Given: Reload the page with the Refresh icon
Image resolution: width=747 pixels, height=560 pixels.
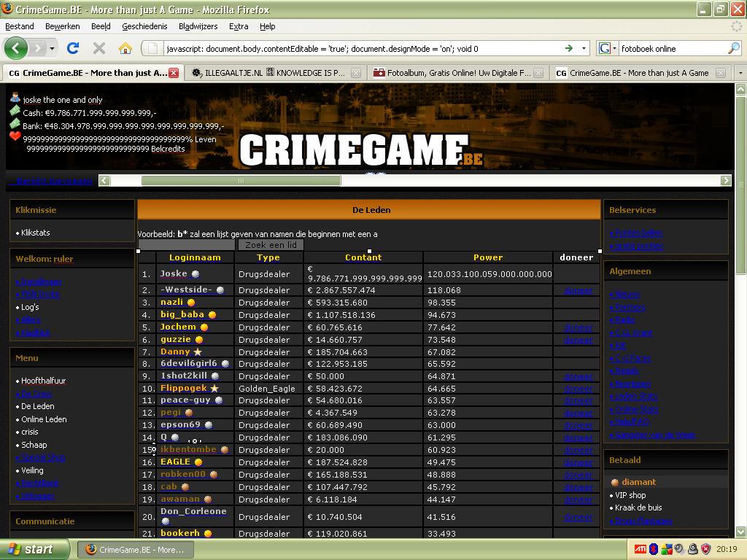Looking at the screenshot, I should 73,48.
